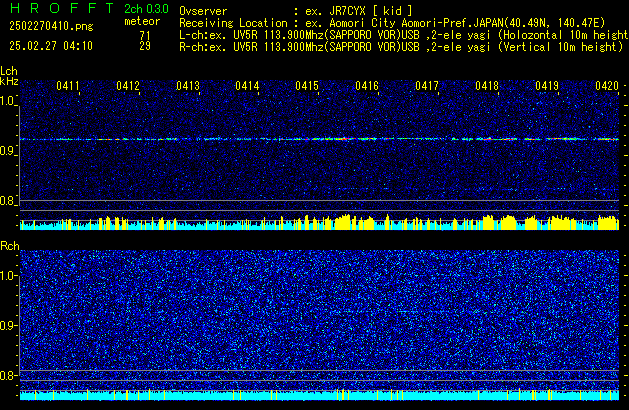Select the L-ch antenna description line

[x=404, y=35]
